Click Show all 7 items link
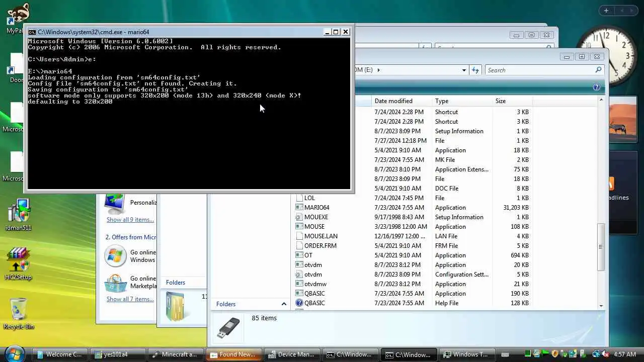Image resolution: width=644 pixels, height=362 pixels. coord(130,299)
